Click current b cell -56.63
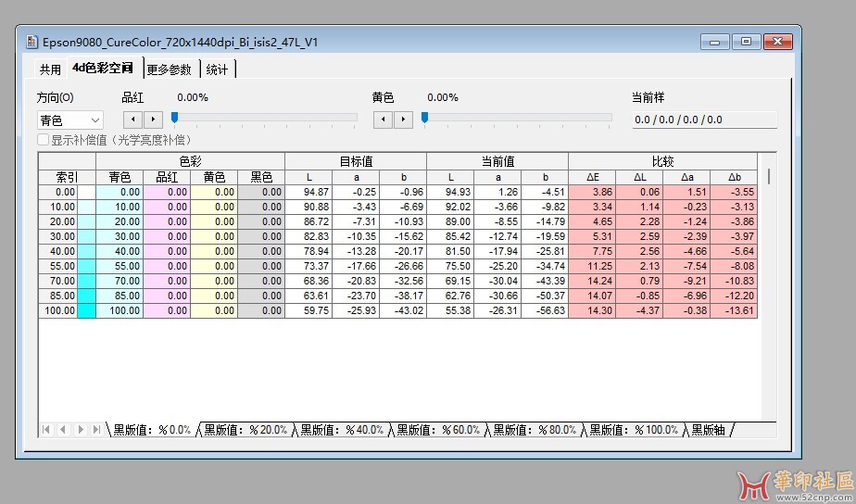Image resolution: width=856 pixels, height=504 pixels. pos(545,310)
